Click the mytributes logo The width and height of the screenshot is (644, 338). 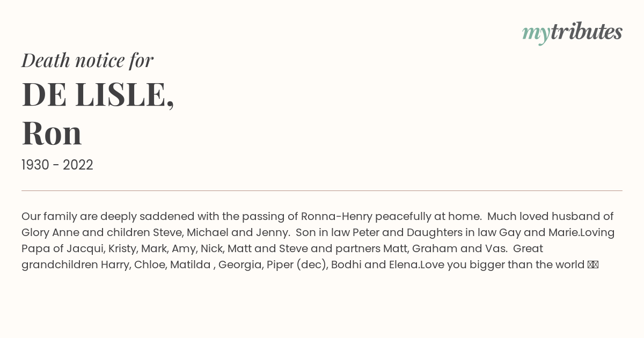click(x=572, y=33)
